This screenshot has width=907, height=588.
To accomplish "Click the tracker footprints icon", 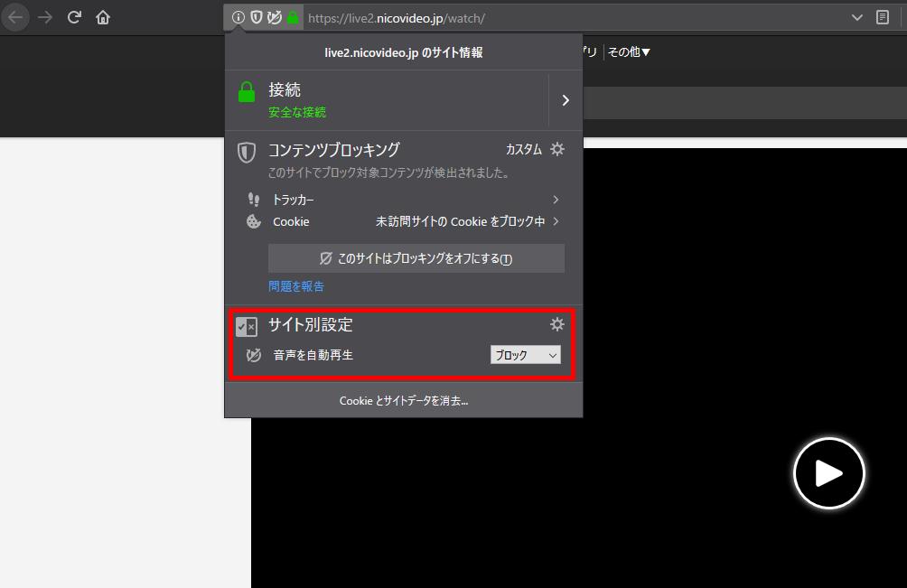I will (x=253, y=200).
